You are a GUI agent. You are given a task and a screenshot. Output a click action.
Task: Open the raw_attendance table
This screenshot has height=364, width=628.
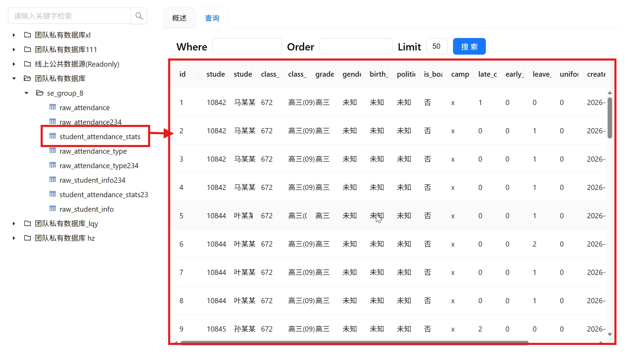[x=84, y=107]
